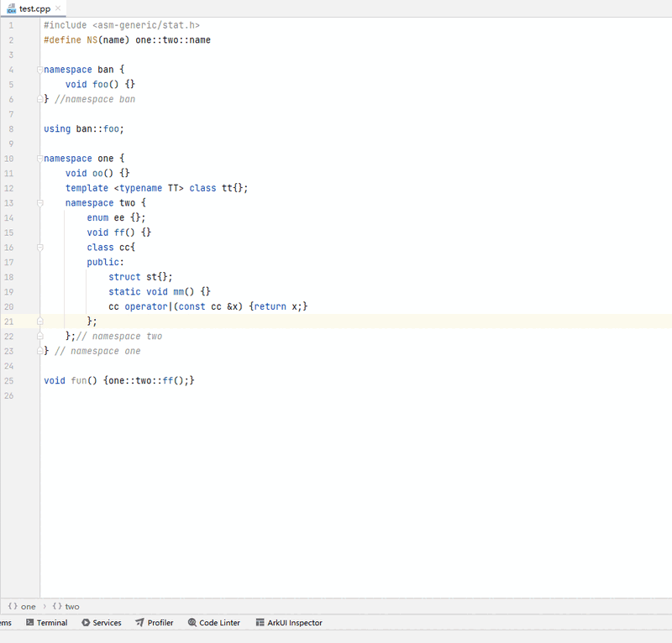Click the fold end marker at line 6
The height and width of the screenshot is (643, 672).
pos(39,99)
